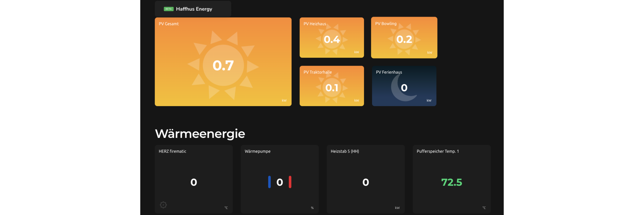The height and width of the screenshot is (215, 644).
Task: Click the sun icon in PV Gesamt
Action: [223, 65]
